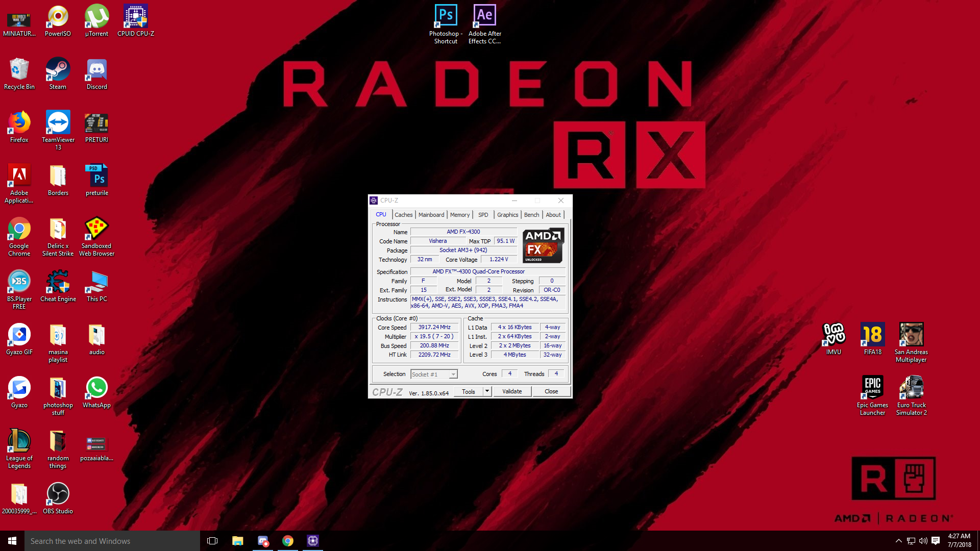
Task: Switch to the Memory tab
Action: point(459,215)
